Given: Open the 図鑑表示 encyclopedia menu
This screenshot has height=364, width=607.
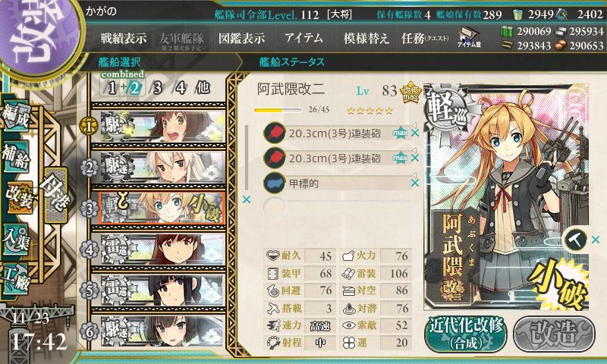Looking at the screenshot, I should click(241, 38).
